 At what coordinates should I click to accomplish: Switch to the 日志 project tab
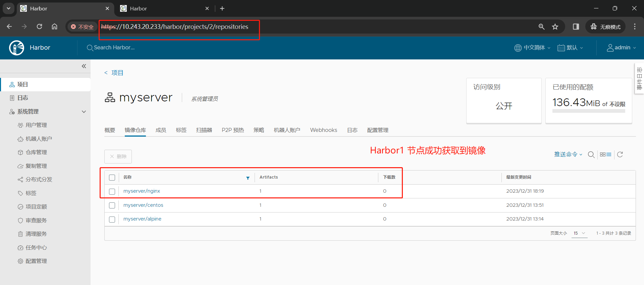tap(352, 130)
